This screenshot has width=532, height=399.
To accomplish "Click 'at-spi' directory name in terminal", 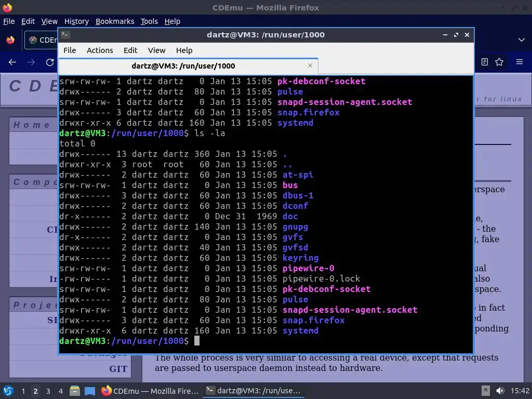I will (298, 175).
